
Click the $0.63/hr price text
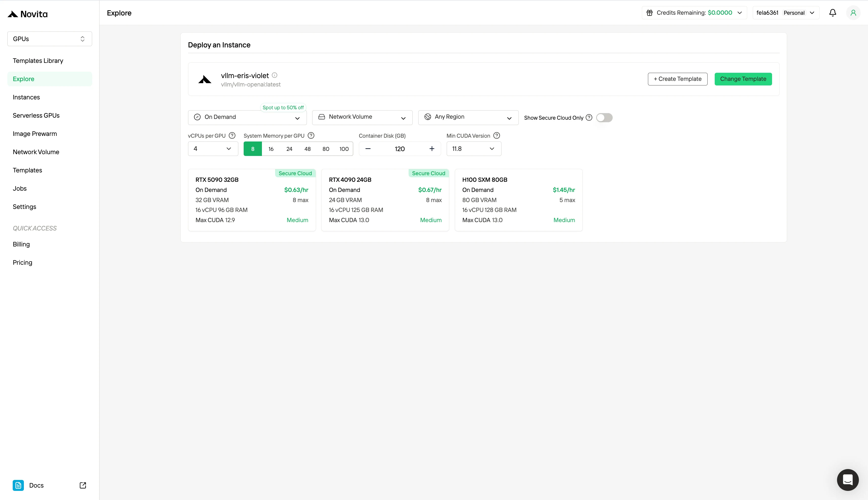tap(296, 190)
